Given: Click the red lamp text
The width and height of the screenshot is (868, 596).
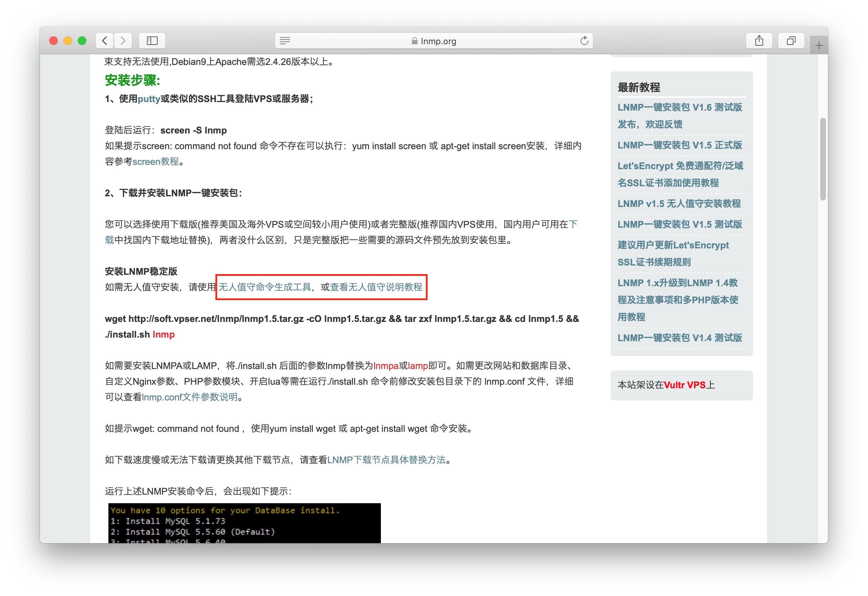Looking at the screenshot, I should 418,365.
